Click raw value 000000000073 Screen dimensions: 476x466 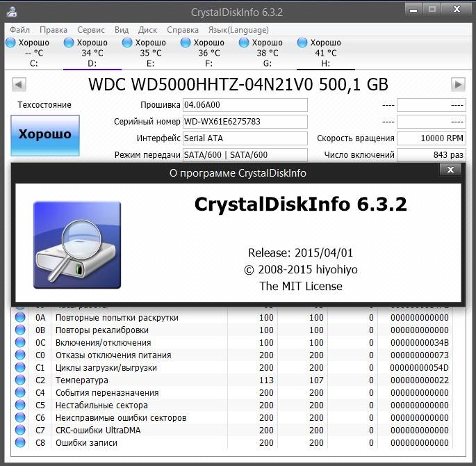point(420,355)
